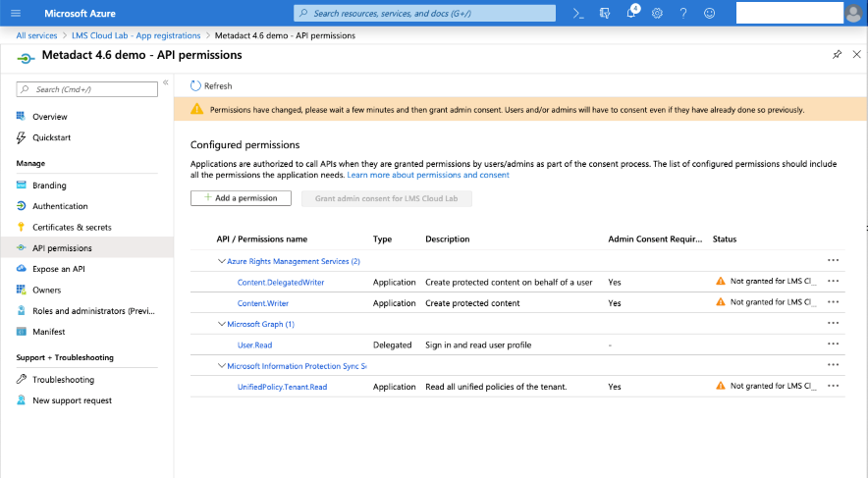This screenshot has height=478, width=868.
Task: Open User.Read permission link
Action: click(254, 345)
